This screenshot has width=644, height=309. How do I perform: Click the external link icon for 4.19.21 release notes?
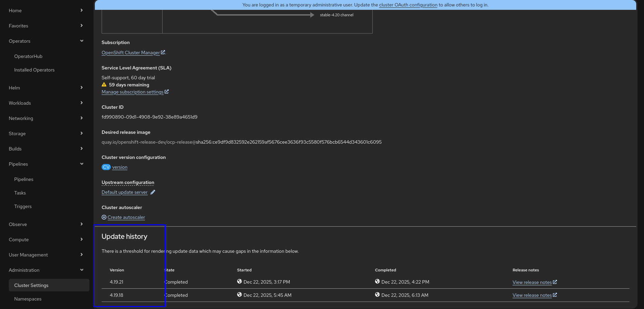pos(555,282)
